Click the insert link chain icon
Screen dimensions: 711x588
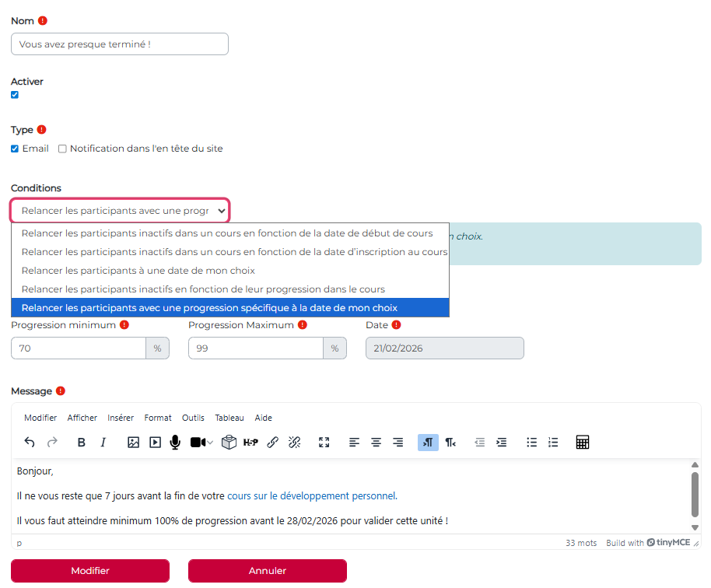(272, 443)
